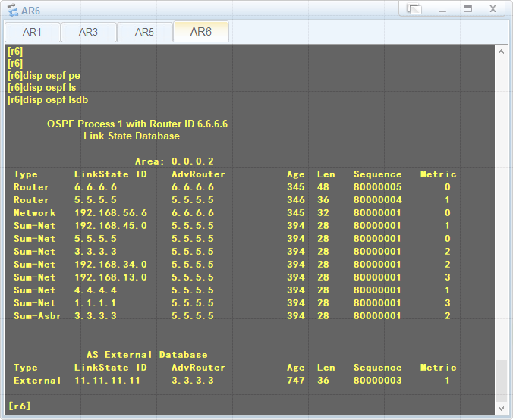Viewport: 513px width, 420px height.
Task: Click the 'disp ospf lsdb' command line
Action: (49, 99)
